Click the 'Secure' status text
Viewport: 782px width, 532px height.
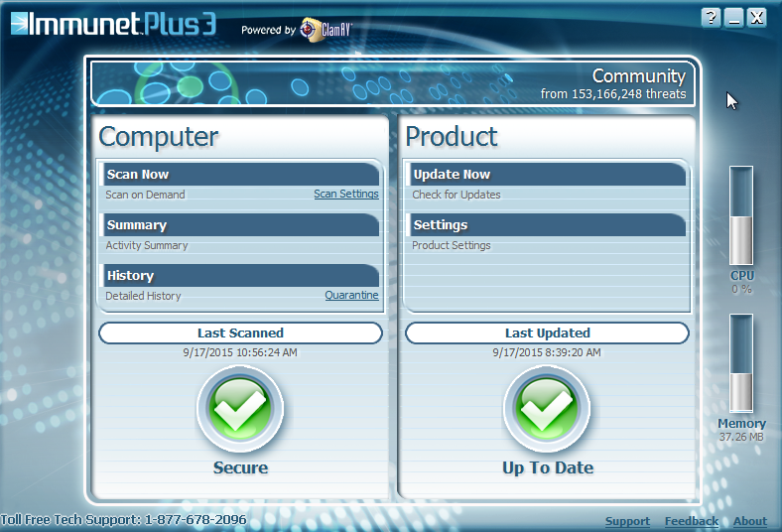pos(240,467)
